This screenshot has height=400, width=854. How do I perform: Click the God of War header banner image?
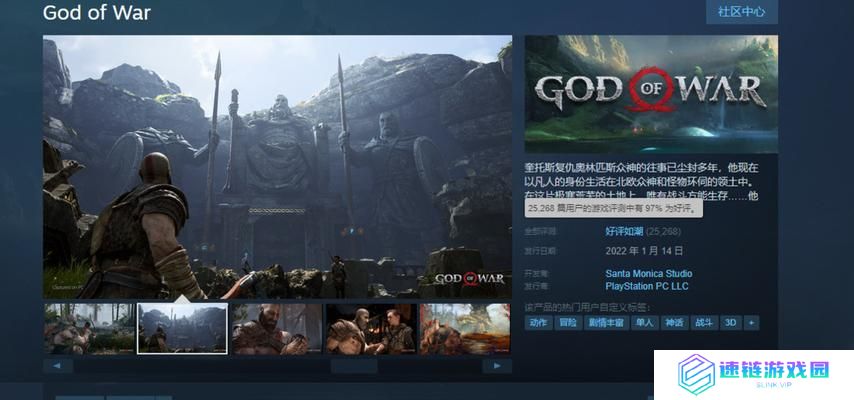[x=651, y=94]
